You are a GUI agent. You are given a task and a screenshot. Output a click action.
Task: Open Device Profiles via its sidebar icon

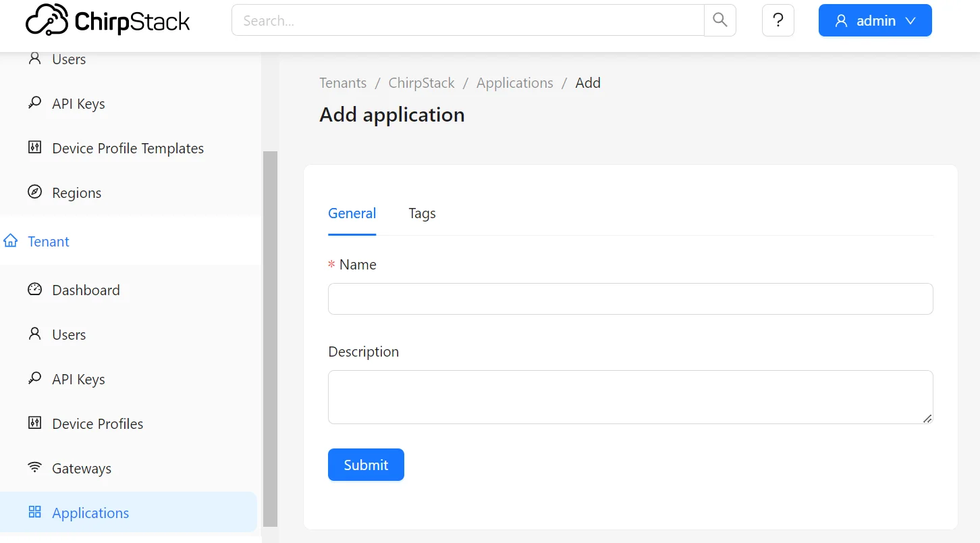[34, 423]
